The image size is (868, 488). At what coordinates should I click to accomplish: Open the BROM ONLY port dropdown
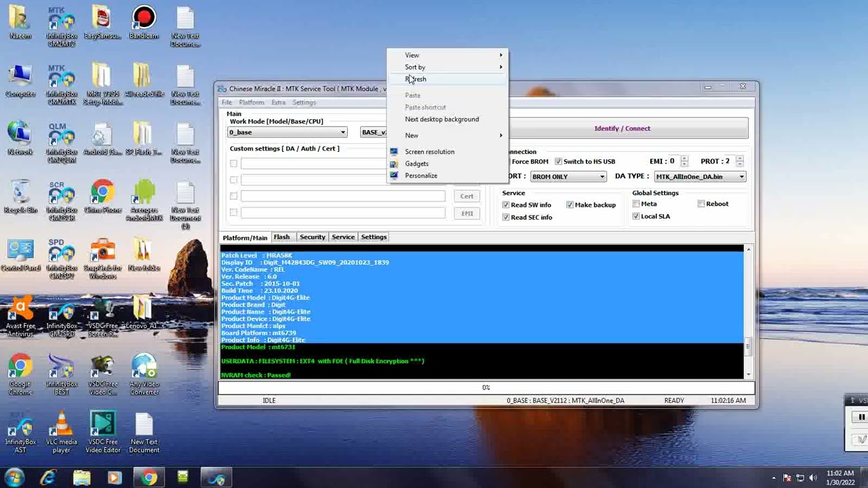coord(568,176)
